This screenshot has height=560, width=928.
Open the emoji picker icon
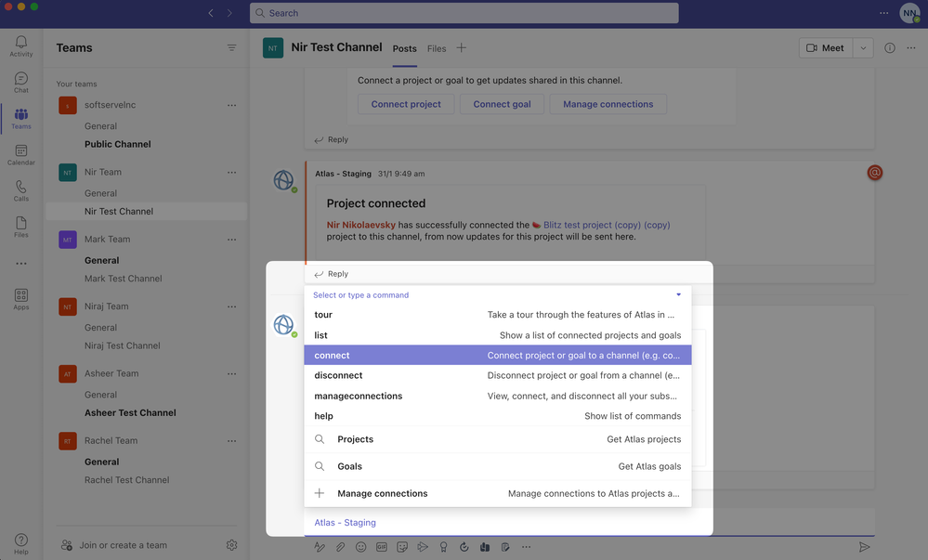(361, 547)
